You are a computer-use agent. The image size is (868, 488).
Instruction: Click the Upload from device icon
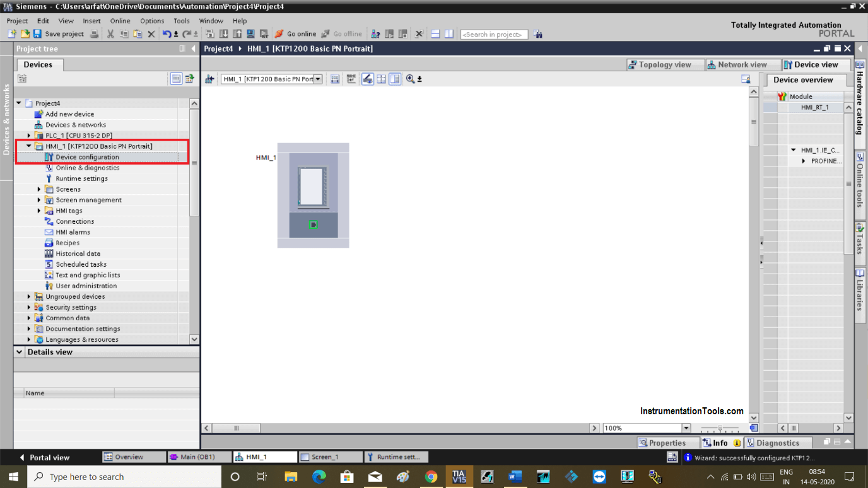238,34
